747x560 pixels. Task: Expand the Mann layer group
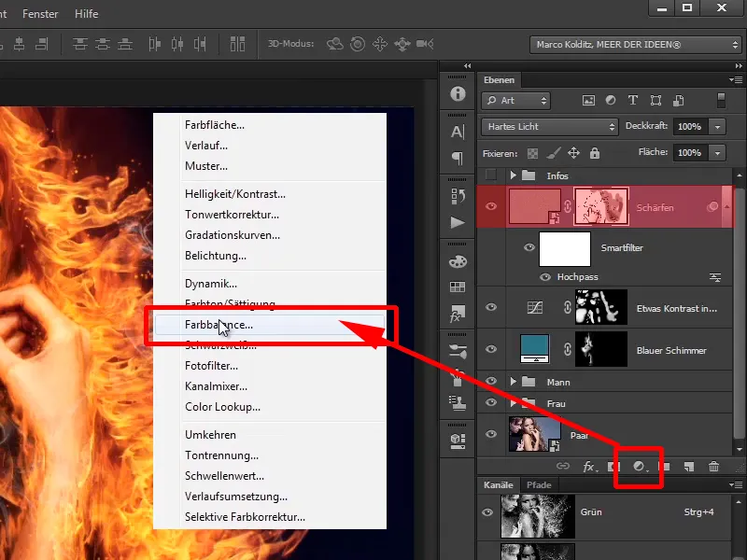tap(513, 382)
